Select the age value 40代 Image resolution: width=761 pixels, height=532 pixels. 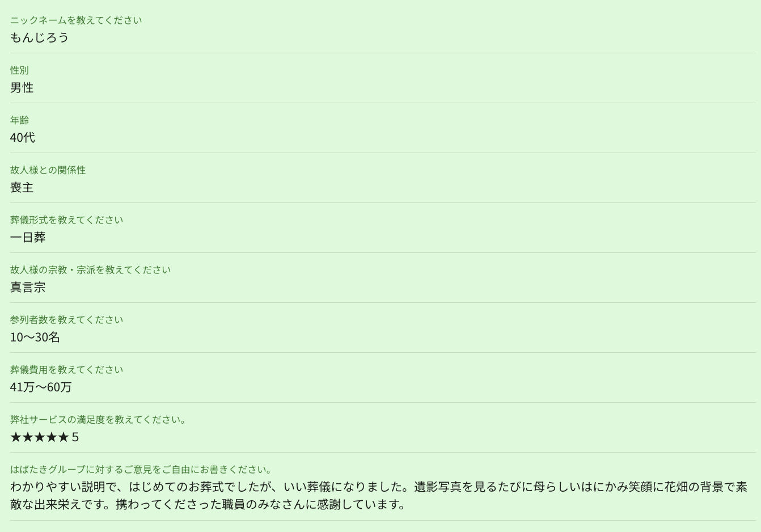[x=23, y=138]
